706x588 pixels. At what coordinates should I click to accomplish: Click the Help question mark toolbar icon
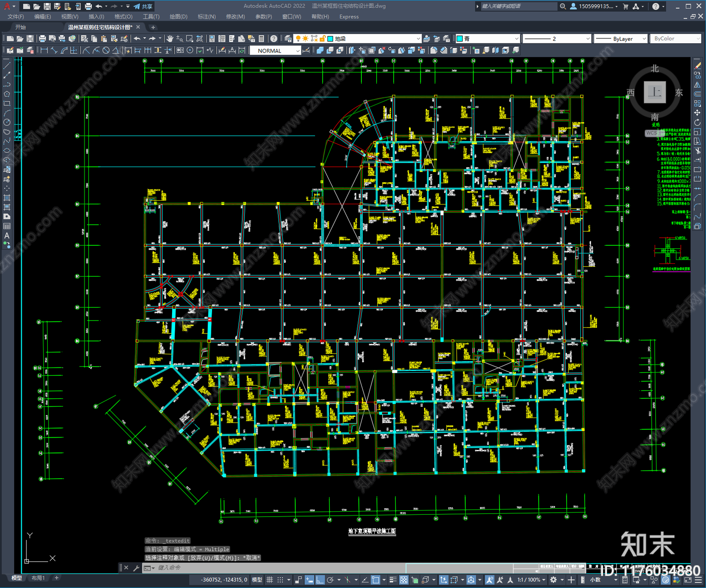coord(274,39)
